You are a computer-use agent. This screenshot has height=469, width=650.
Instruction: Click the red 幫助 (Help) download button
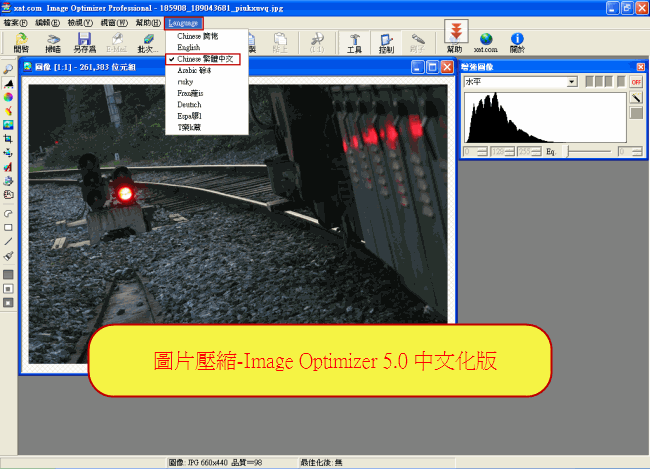(x=454, y=40)
